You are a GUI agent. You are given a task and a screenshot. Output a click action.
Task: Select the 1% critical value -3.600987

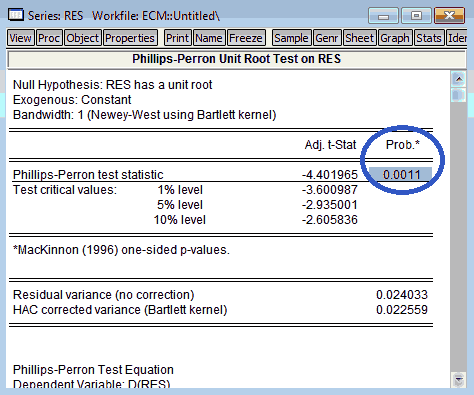tap(330, 189)
